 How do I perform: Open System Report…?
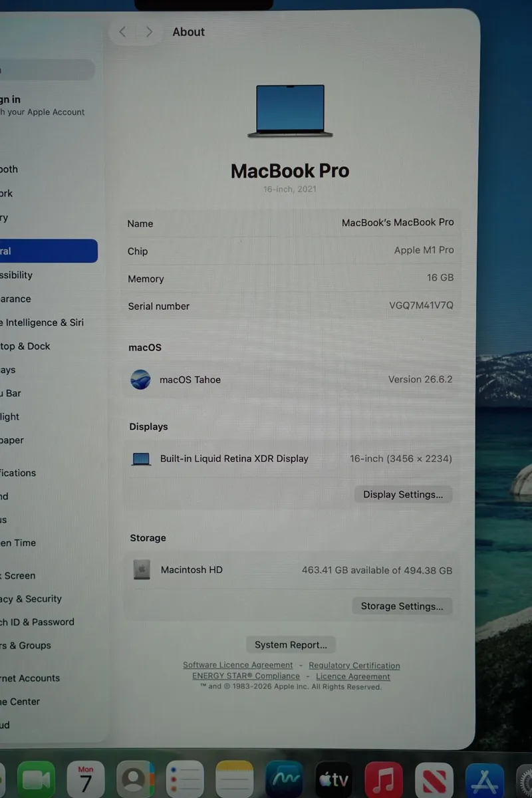pos(291,645)
